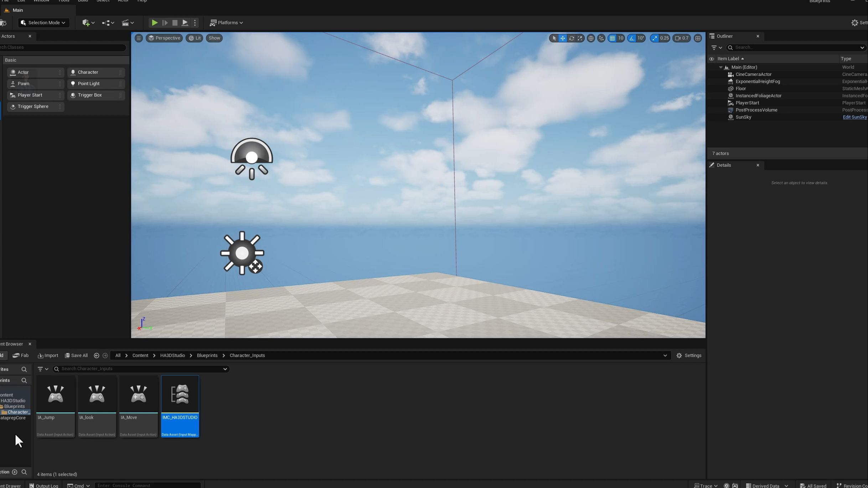868x488 pixels.
Task: Collapse the Main (Editor) tree node
Action: click(x=720, y=67)
